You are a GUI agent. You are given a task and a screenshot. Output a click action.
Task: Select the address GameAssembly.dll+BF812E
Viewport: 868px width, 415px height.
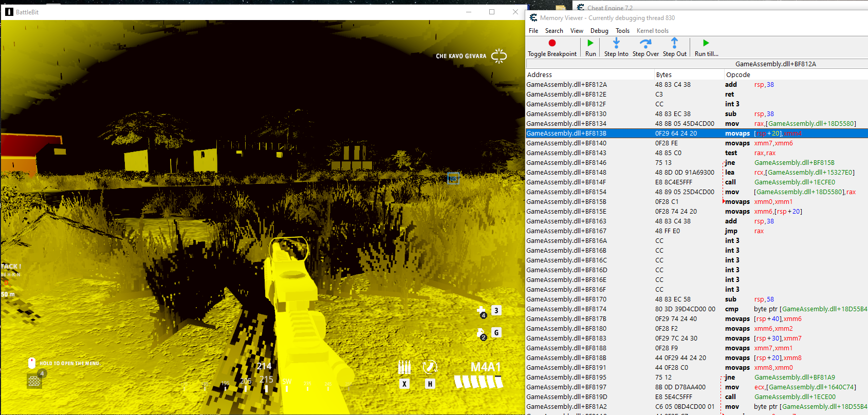tap(566, 95)
